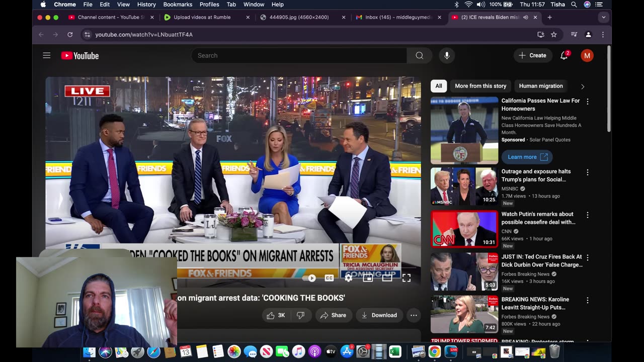Expand the Chrome tab search dropdown

(x=603, y=17)
